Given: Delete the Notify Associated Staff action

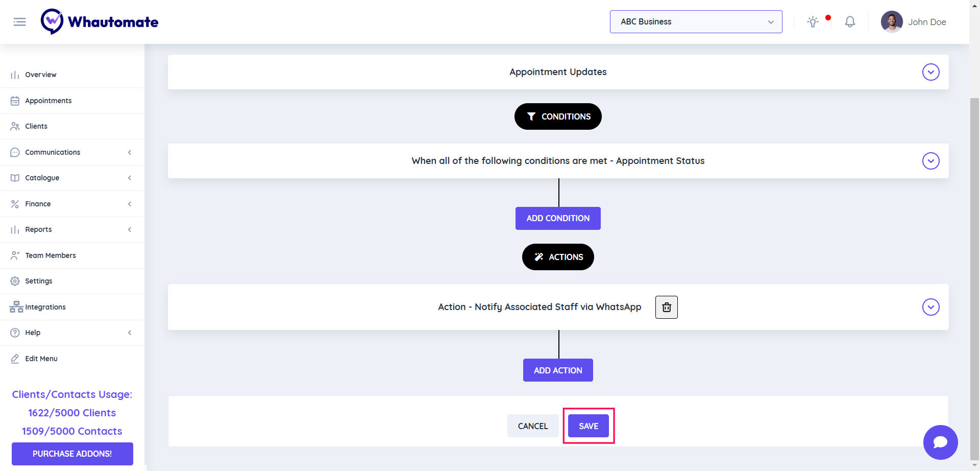Looking at the screenshot, I should coord(666,307).
